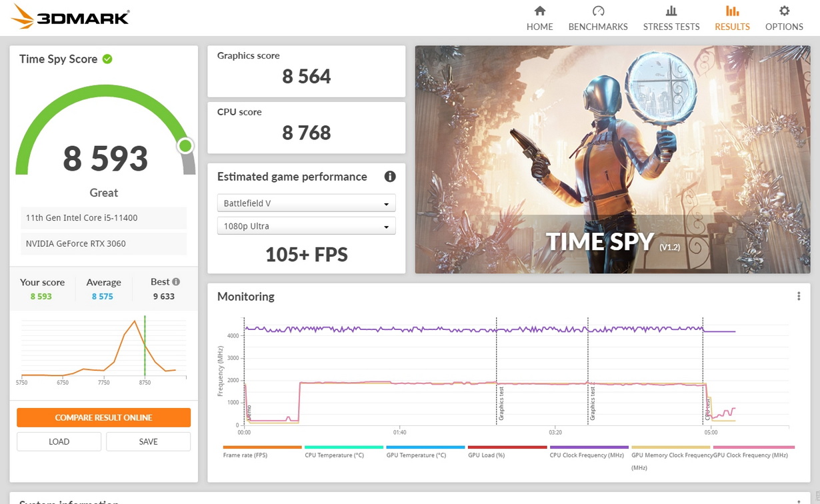Click the 11th Gen Intel Core i5-11400 row
The width and height of the screenshot is (820, 504).
pyautogui.click(x=103, y=218)
